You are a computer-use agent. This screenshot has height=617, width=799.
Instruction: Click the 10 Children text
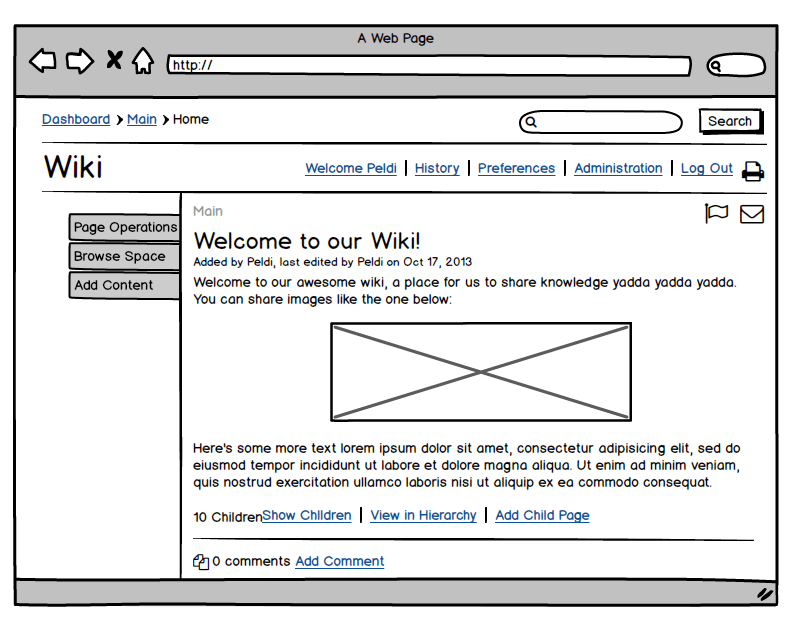point(227,517)
